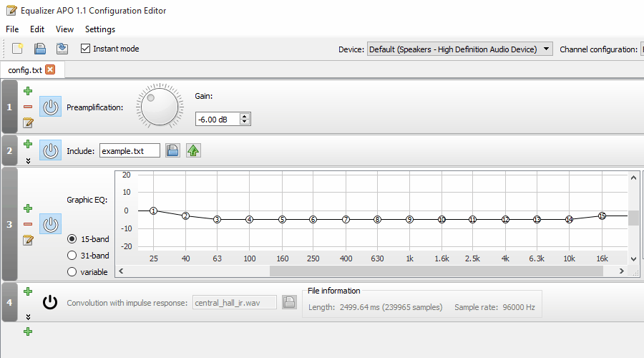
Task: Add filter above Preamplification row
Action: [x=28, y=91]
